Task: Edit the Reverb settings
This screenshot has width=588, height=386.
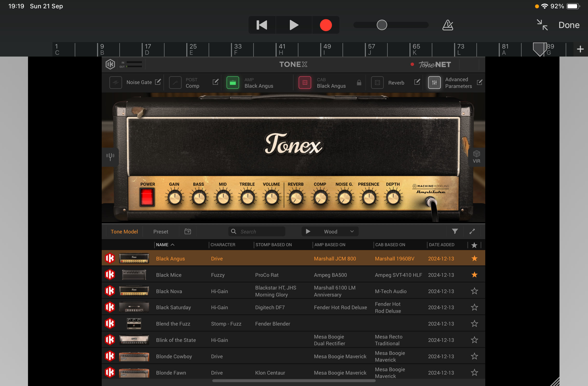Action: 417,82
